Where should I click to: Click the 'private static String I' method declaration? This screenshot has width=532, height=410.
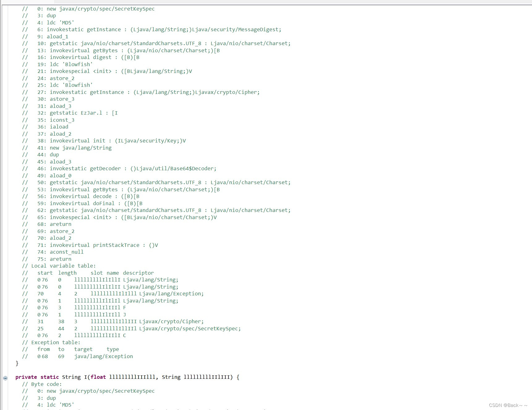[x=127, y=377]
